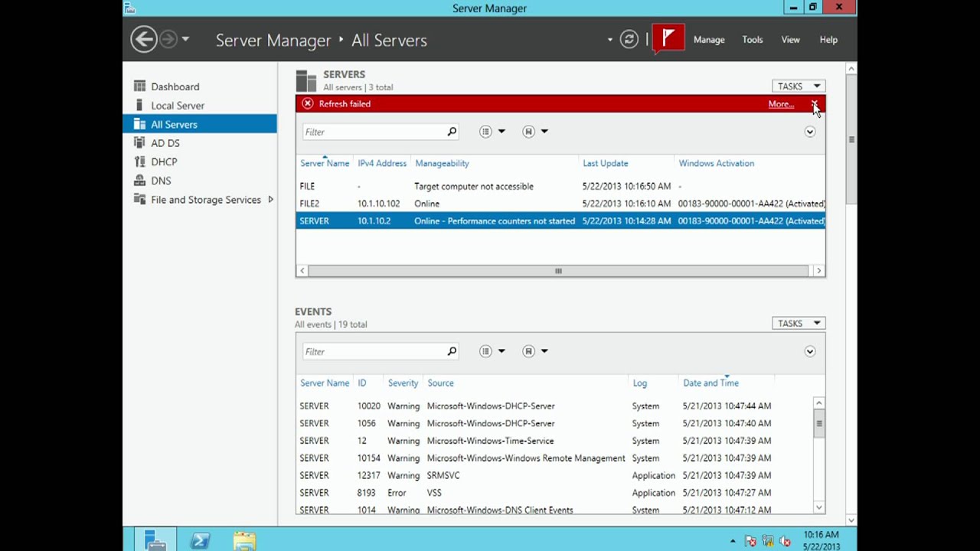Image resolution: width=980 pixels, height=551 pixels.
Task: Select the FILE server row
Action: [560, 186]
